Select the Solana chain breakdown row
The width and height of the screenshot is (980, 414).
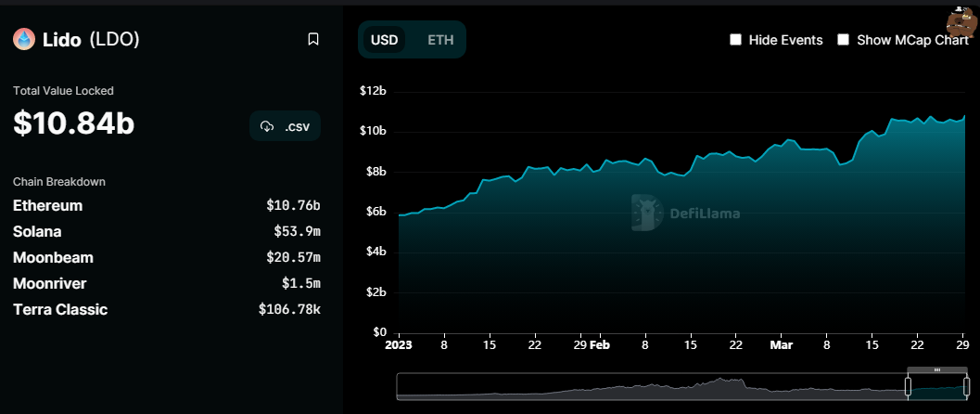37,231
